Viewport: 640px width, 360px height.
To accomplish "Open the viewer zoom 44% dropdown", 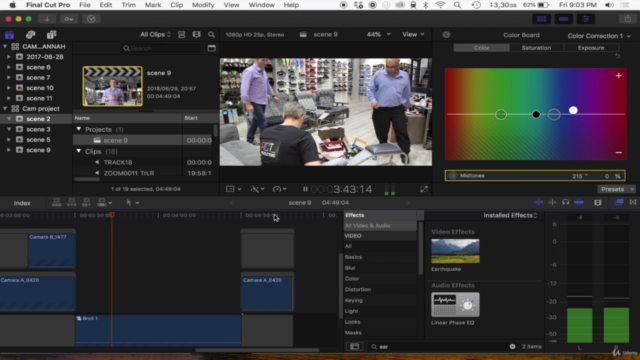I will click(x=378, y=34).
